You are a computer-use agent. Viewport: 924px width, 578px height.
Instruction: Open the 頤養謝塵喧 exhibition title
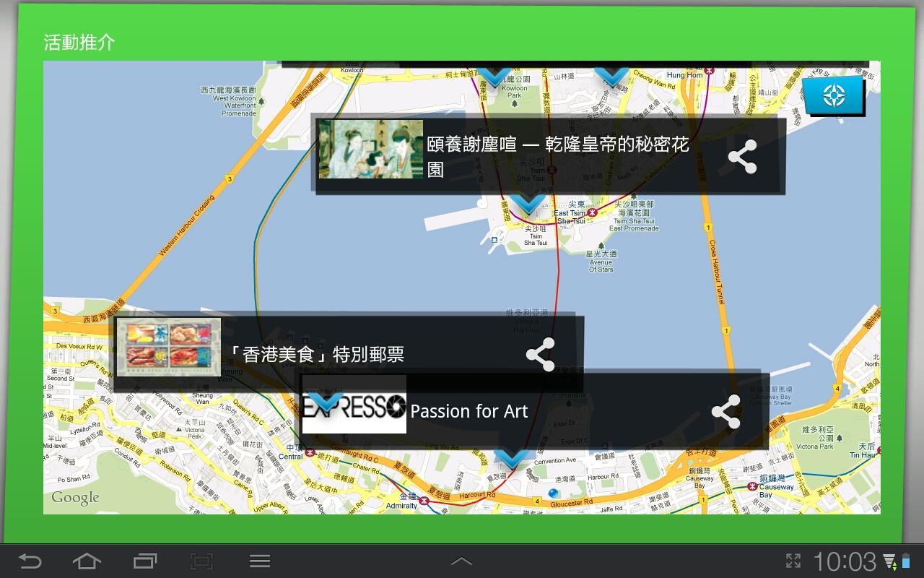559,155
